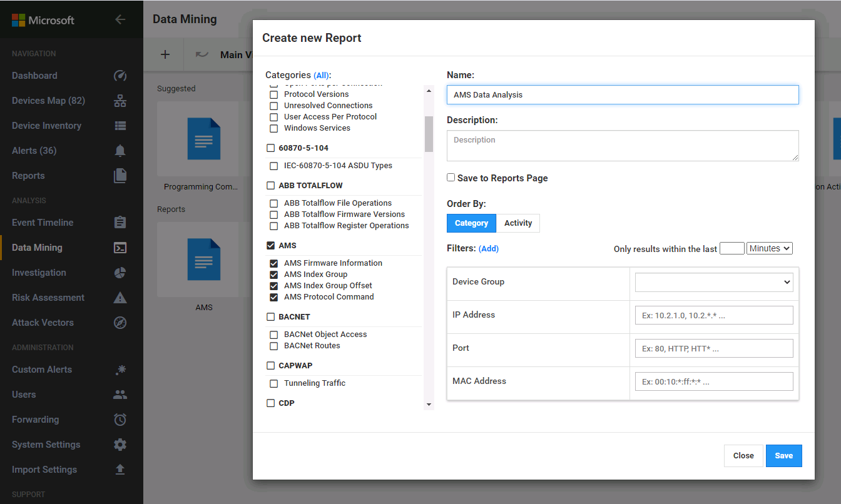Click the Description text area
Screen dimensions: 841x504
(x=623, y=146)
